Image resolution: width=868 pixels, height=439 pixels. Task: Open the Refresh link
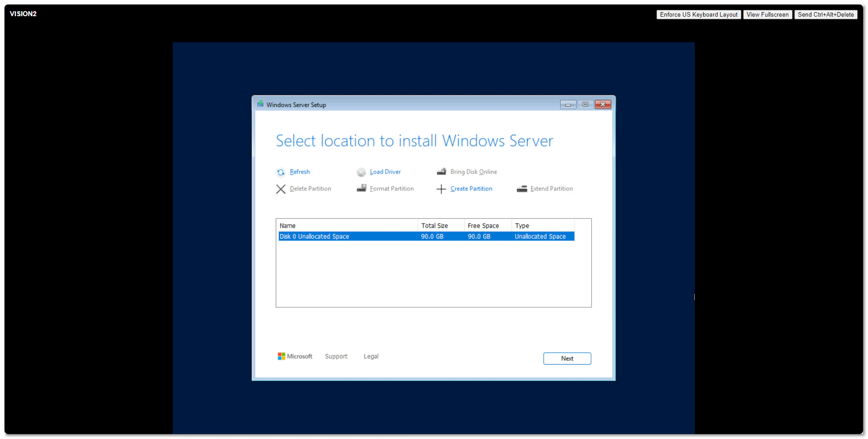click(300, 172)
